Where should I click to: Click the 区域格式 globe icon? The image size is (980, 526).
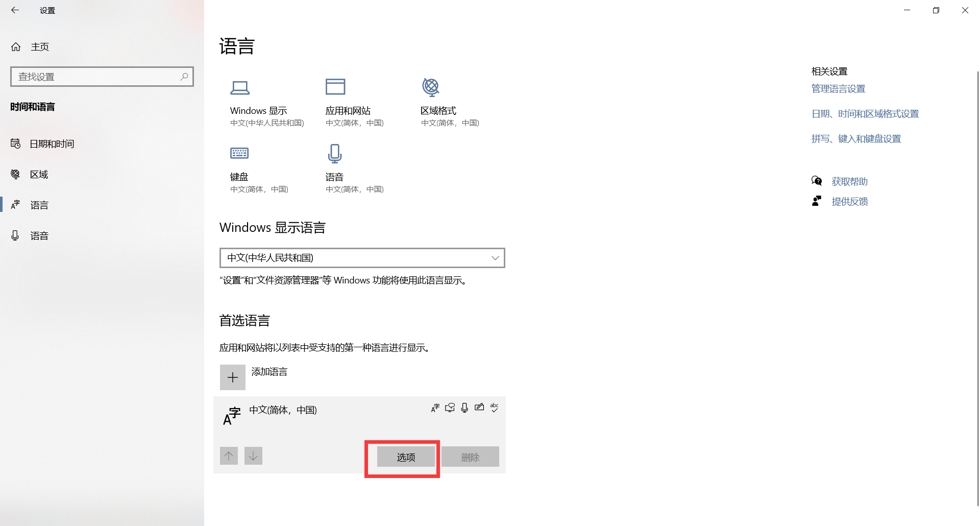coord(431,87)
